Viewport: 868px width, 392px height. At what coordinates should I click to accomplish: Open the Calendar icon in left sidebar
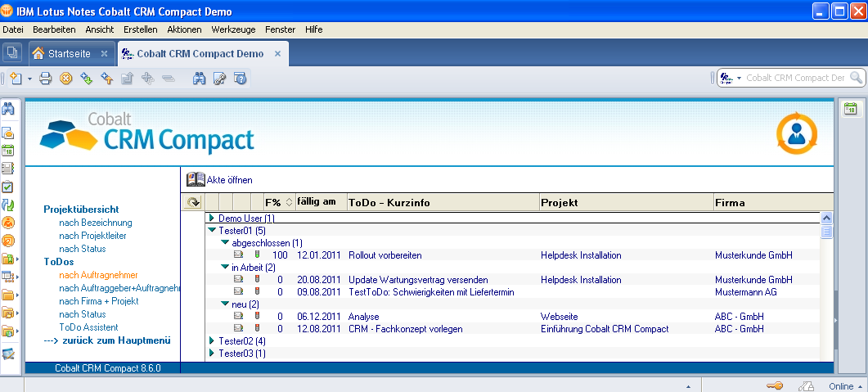click(x=7, y=150)
